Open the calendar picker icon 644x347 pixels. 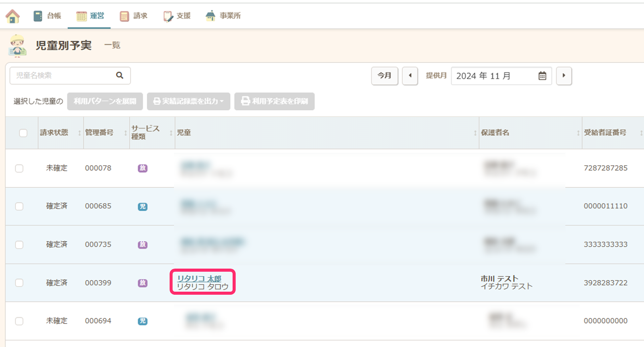(542, 76)
